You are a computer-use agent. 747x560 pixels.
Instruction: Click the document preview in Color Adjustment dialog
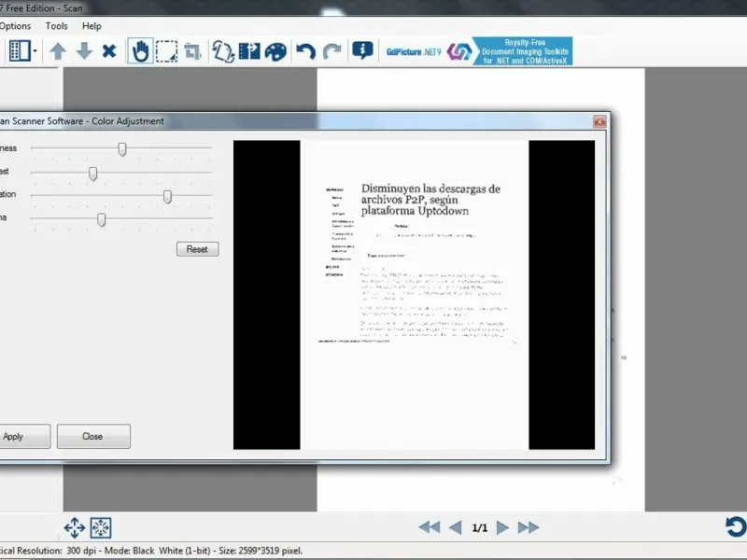tap(414, 295)
